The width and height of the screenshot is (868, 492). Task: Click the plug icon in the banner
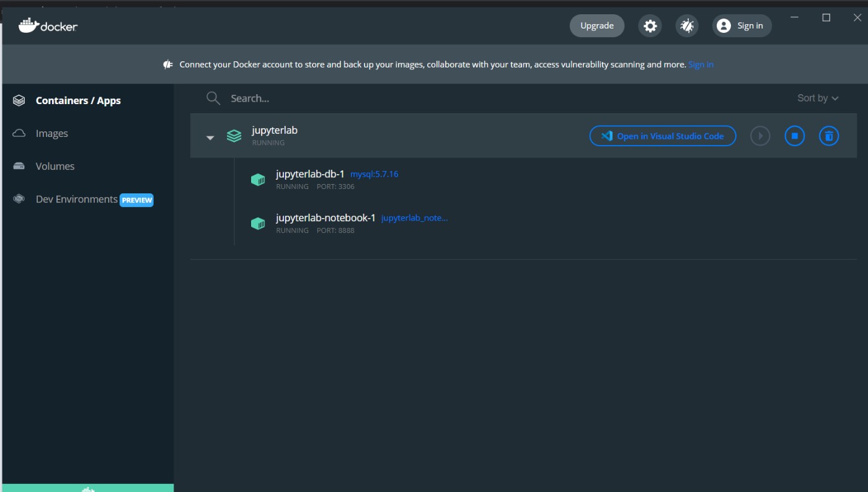[168, 64]
